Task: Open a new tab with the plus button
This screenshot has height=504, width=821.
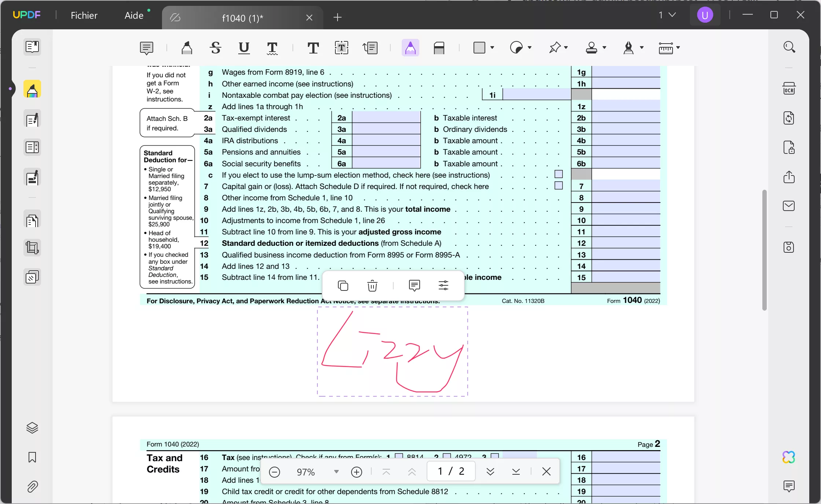Action: click(x=337, y=18)
